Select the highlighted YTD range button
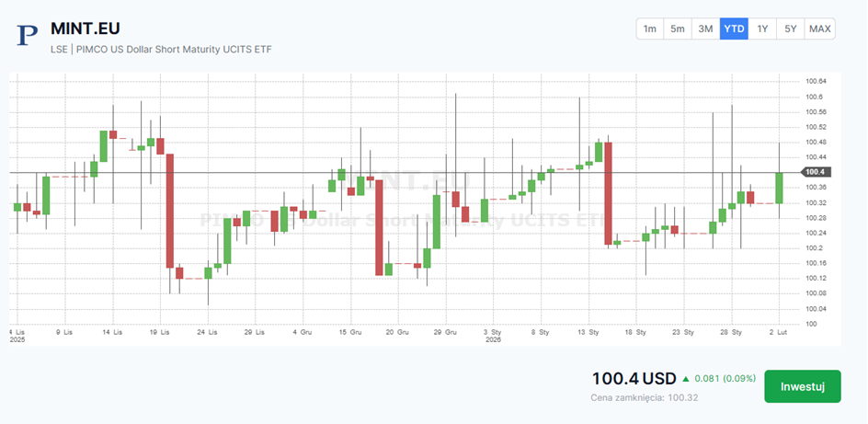This screenshot has width=868, height=424. tap(734, 29)
